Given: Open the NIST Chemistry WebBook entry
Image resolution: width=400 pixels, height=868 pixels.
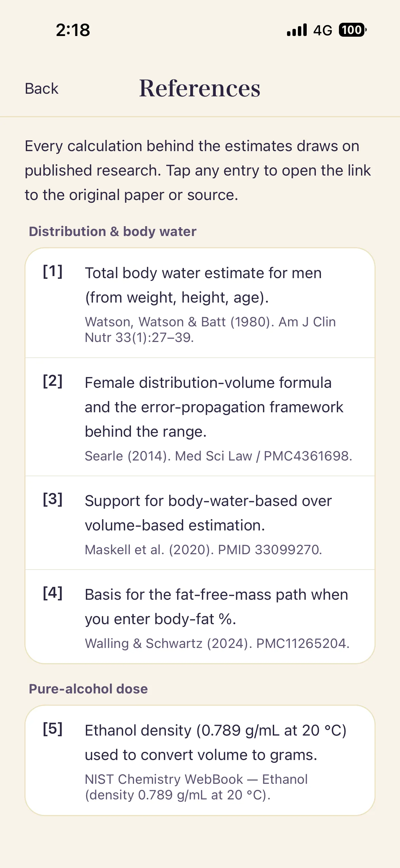Looking at the screenshot, I should [200, 760].
